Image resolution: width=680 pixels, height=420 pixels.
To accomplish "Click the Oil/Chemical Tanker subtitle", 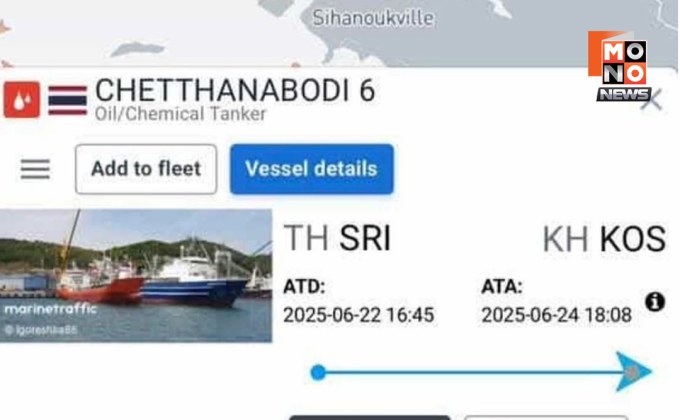I will (180, 114).
